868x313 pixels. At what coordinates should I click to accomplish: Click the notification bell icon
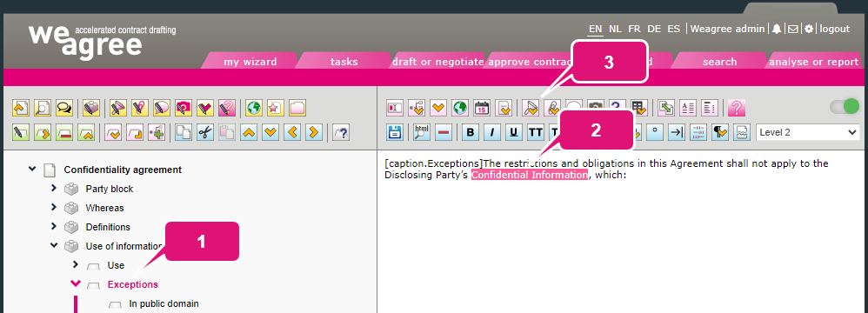(777, 29)
